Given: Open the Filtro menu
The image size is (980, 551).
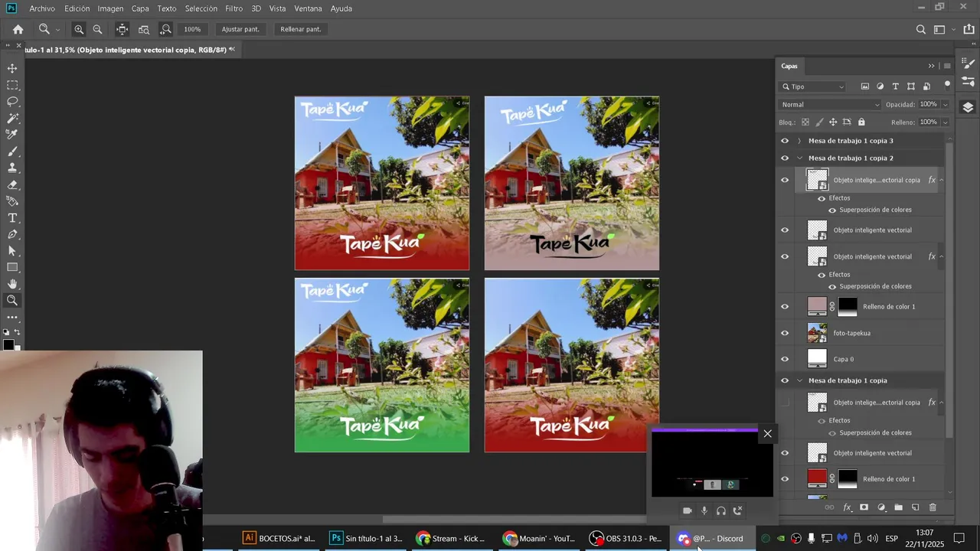Looking at the screenshot, I should point(234,8).
